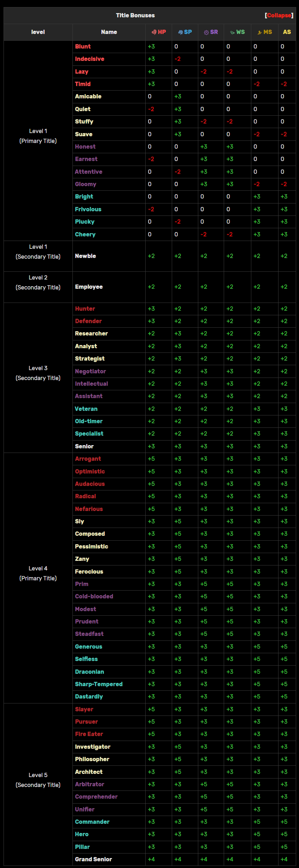The image size is (299, 868).
Task: Select the Arbitrator title name
Action: point(89,784)
